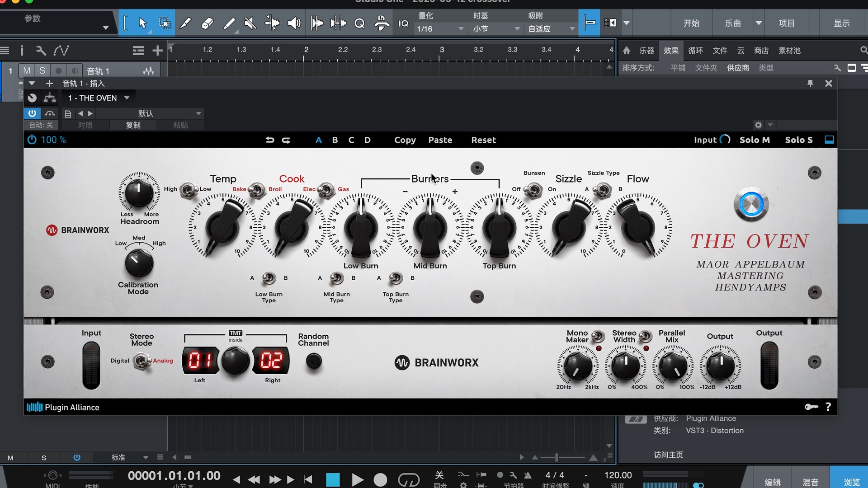The height and width of the screenshot is (488, 868).
Task: Click the metronome icon in transport
Action: coord(528,475)
